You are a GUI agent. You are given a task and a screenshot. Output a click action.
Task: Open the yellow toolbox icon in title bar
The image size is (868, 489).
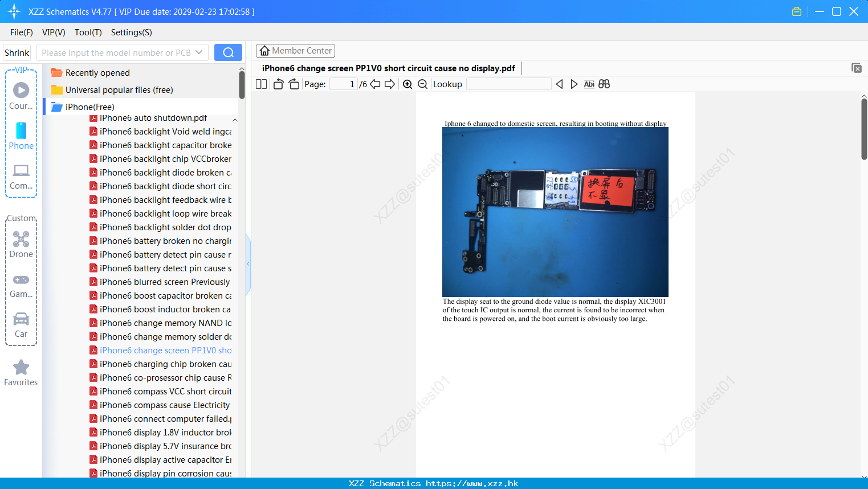(x=797, y=11)
